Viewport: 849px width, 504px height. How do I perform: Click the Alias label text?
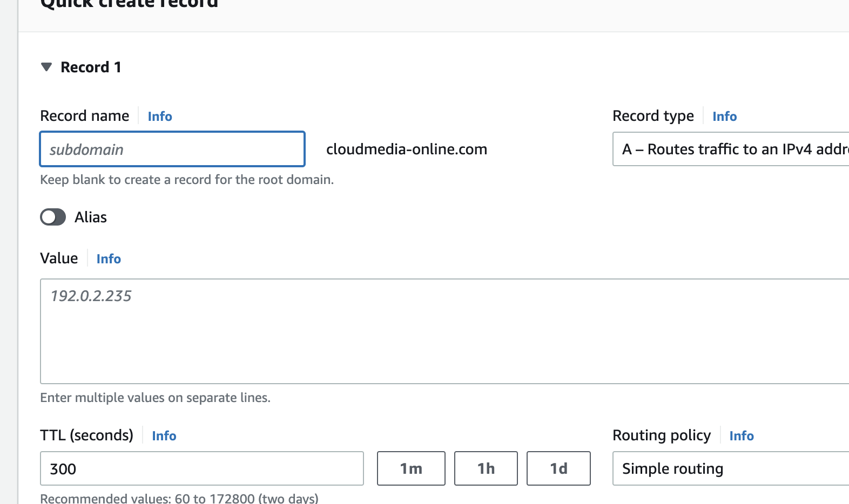91,217
